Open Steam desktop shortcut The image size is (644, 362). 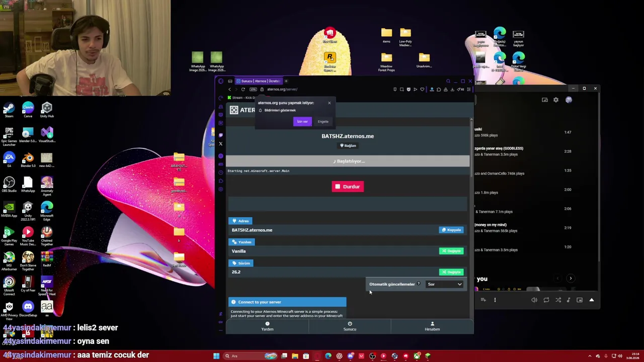point(9,110)
